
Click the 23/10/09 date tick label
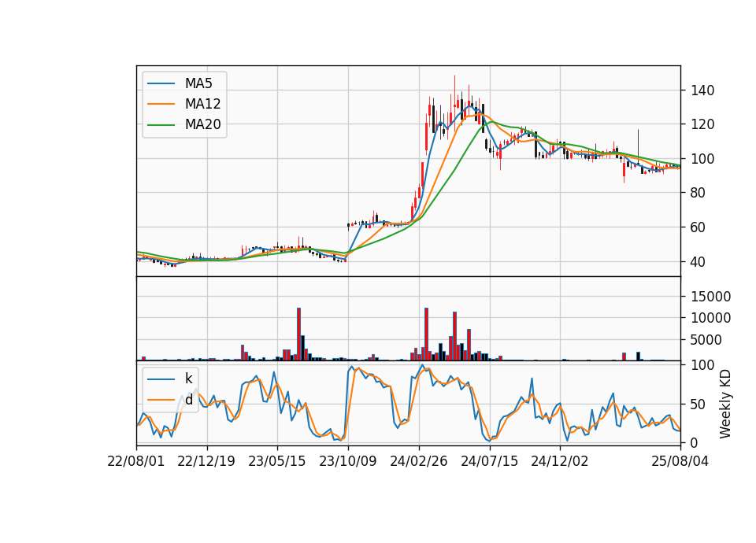(x=347, y=461)
